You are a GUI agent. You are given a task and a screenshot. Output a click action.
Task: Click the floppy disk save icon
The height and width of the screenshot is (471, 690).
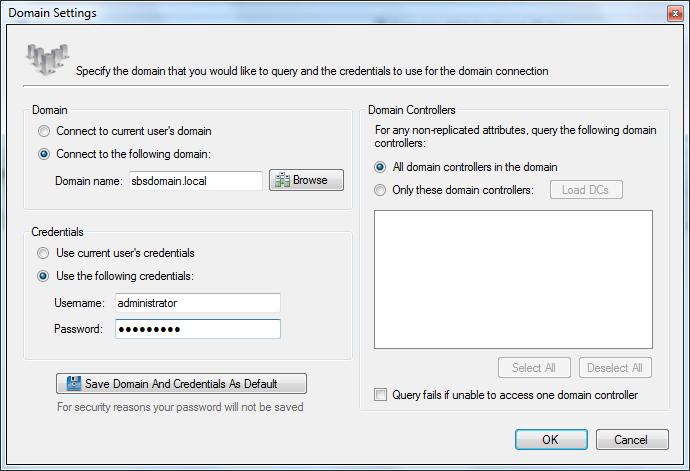point(74,384)
